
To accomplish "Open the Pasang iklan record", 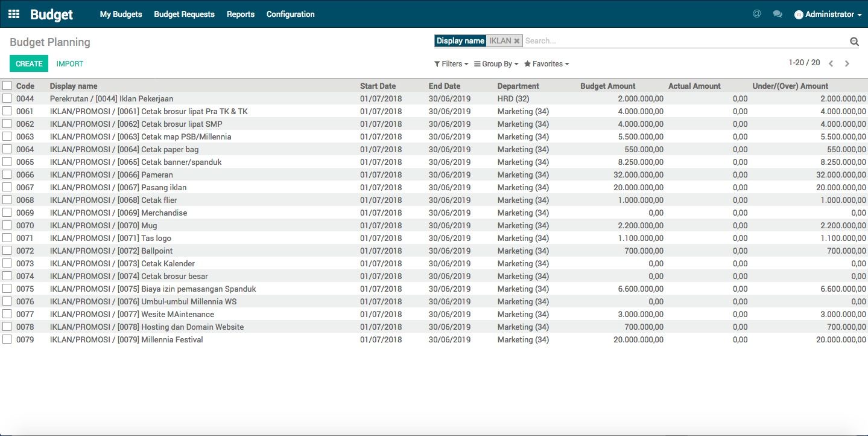I will coord(118,187).
